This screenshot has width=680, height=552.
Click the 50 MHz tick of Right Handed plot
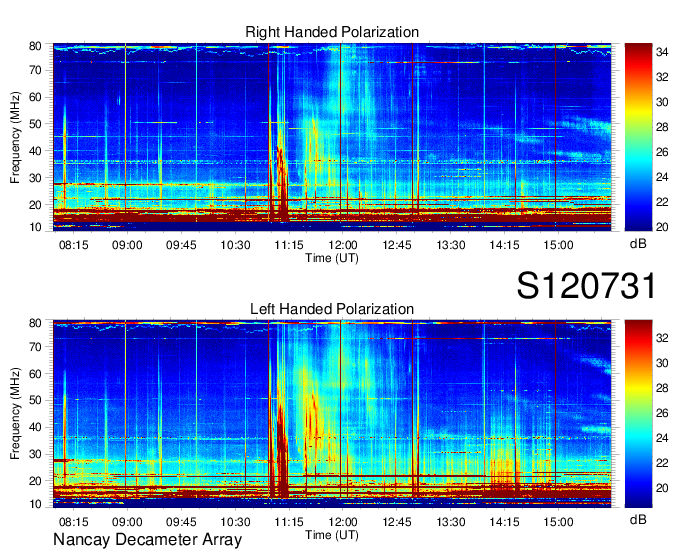coord(35,124)
